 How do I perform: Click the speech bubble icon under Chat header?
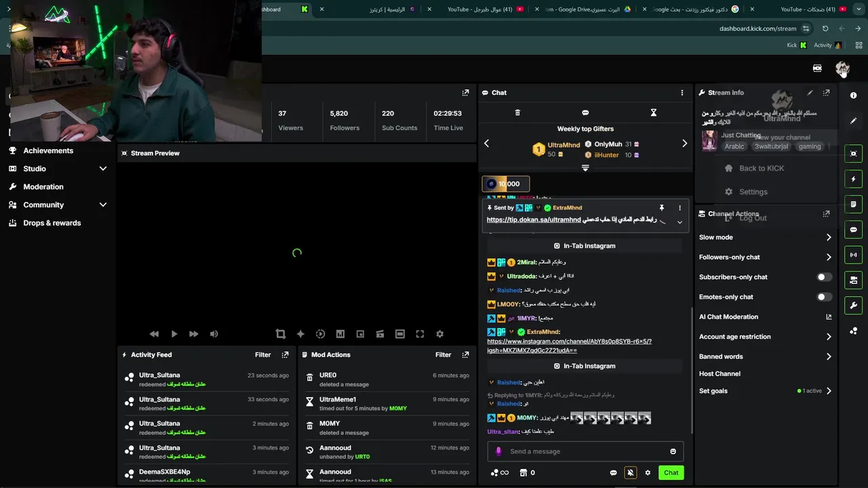pyautogui.click(x=585, y=113)
